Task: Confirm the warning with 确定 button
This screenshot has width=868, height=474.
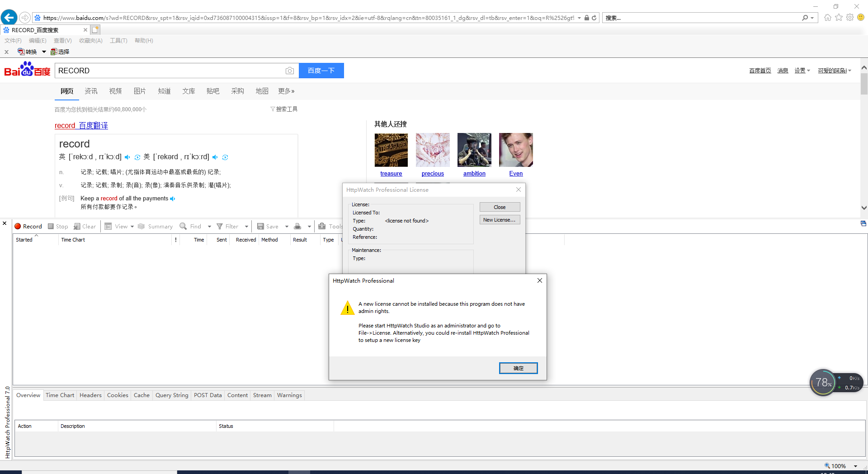Action: coord(518,368)
